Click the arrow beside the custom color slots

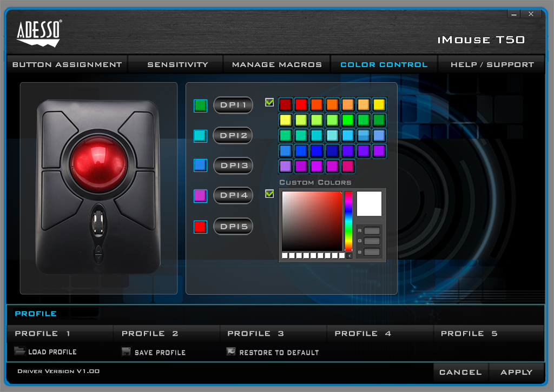click(x=349, y=256)
